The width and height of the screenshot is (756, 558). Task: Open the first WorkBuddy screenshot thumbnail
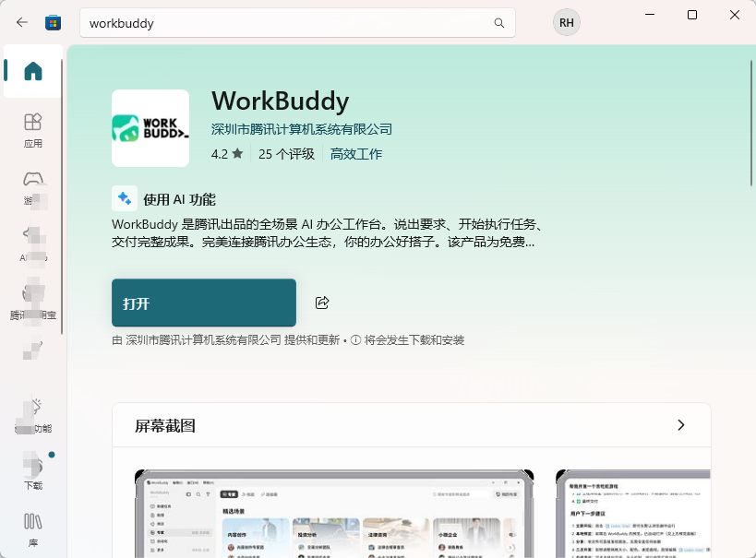click(334, 514)
